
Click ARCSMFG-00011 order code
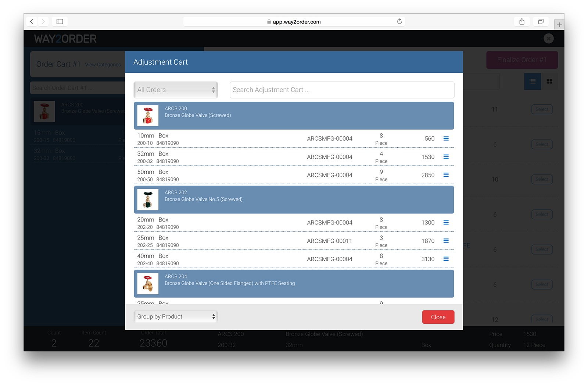(330, 241)
